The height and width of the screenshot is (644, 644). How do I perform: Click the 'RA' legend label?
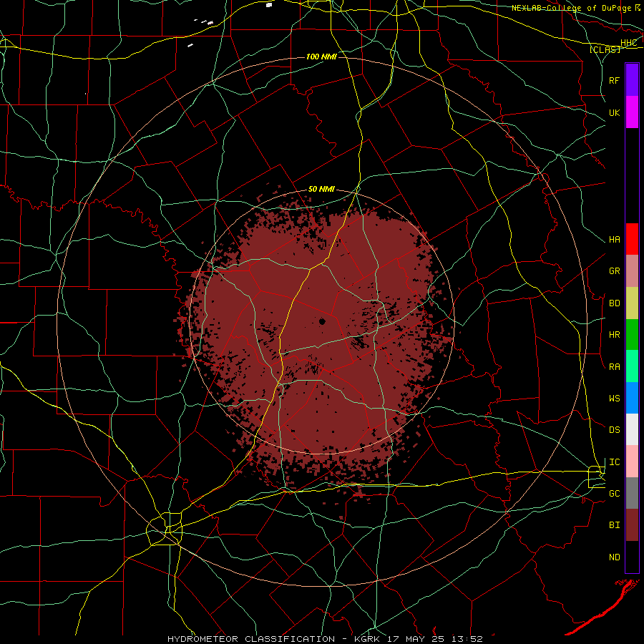point(615,367)
